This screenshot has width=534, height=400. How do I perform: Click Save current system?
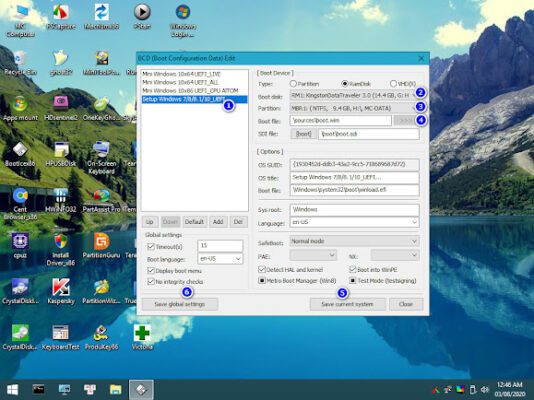pos(347,304)
